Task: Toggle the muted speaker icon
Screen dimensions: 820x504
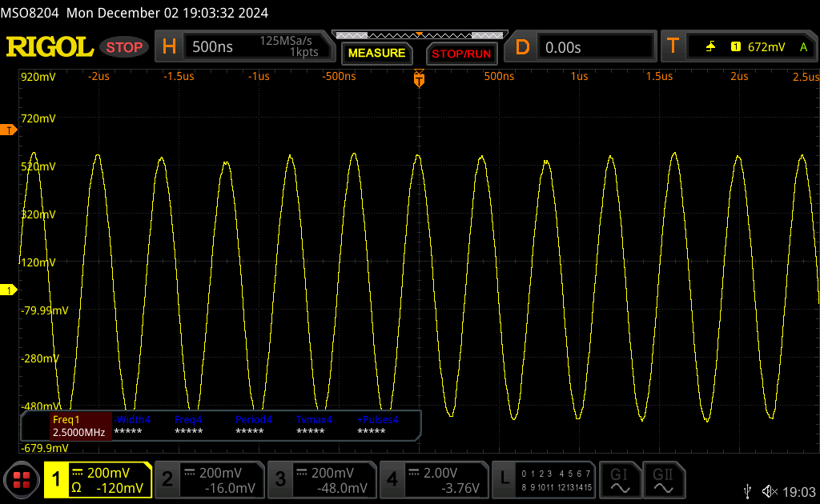Action: click(x=770, y=491)
